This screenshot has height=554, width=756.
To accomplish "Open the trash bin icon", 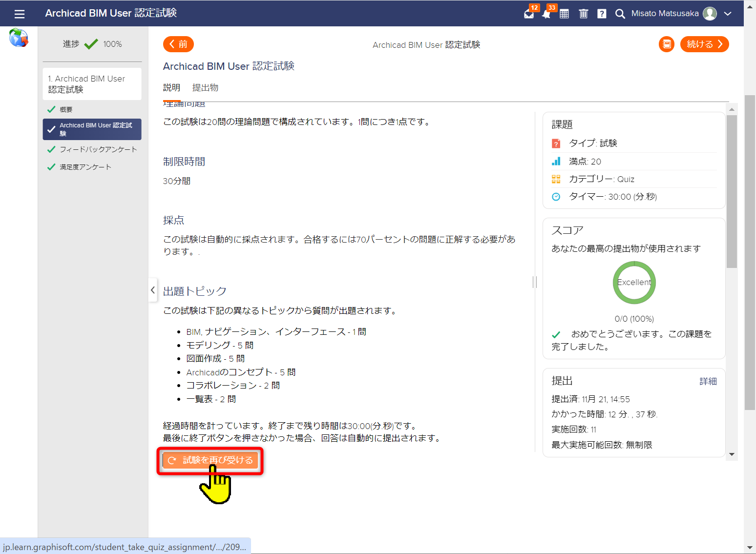I will [583, 14].
